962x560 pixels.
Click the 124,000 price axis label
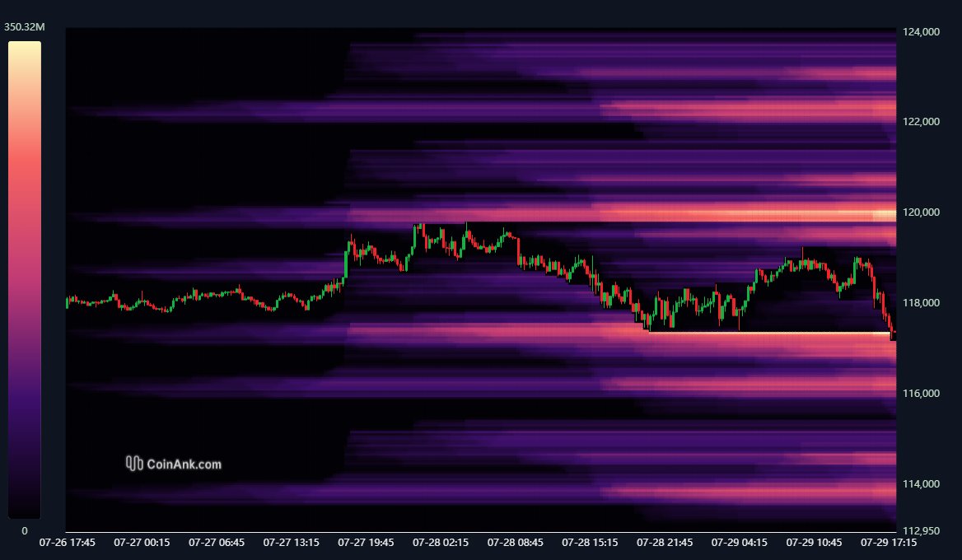tap(921, 32)
